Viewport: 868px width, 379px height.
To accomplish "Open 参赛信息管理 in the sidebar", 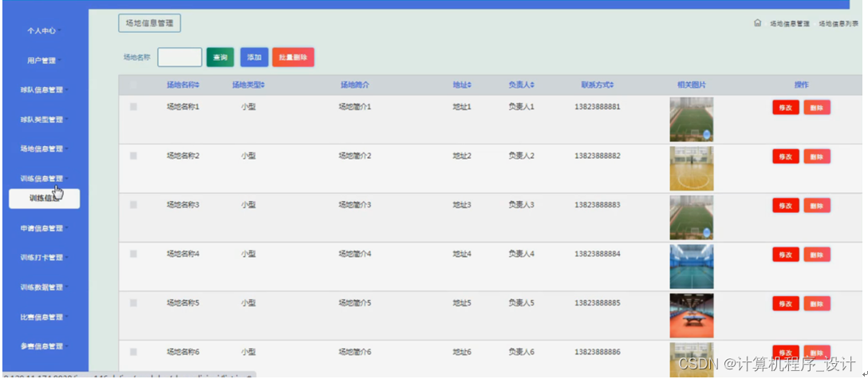I will point(43,346).
